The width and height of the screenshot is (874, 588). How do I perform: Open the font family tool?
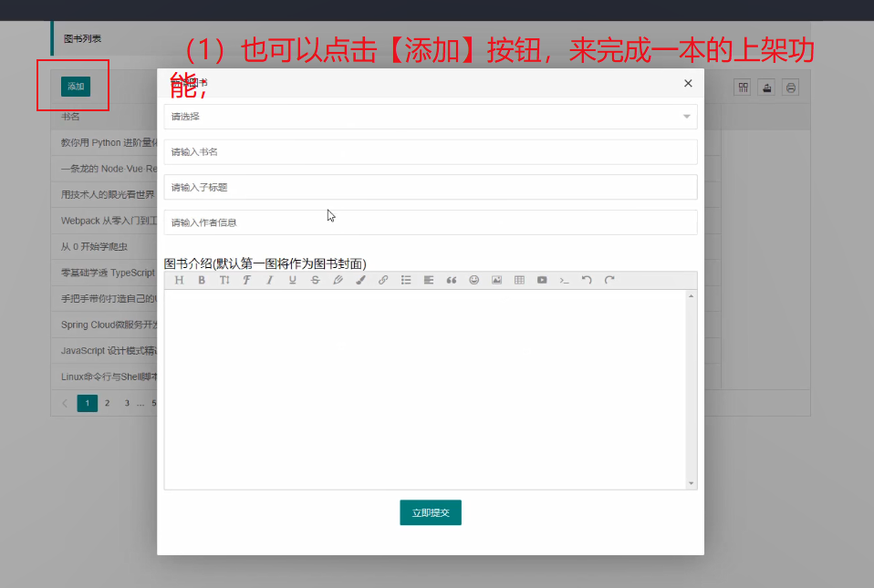tap(247, 280)
